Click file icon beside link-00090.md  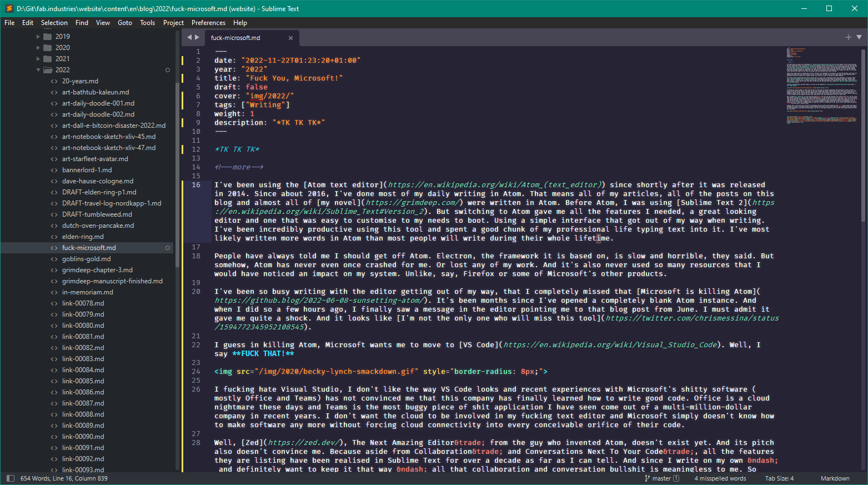pyautogui.click(x=54, y=437)
